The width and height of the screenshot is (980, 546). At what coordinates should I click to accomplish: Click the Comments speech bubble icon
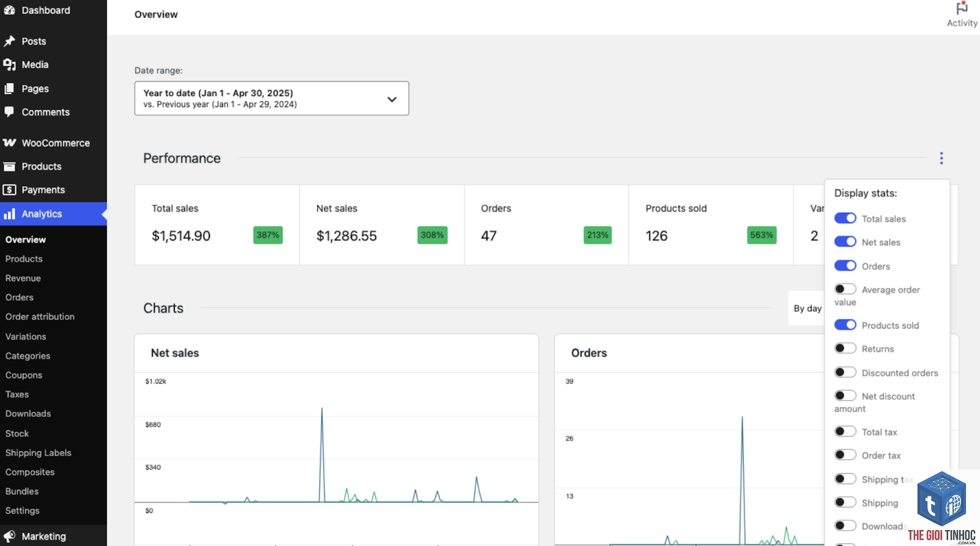pyautogui.click(x=9, y=112)
